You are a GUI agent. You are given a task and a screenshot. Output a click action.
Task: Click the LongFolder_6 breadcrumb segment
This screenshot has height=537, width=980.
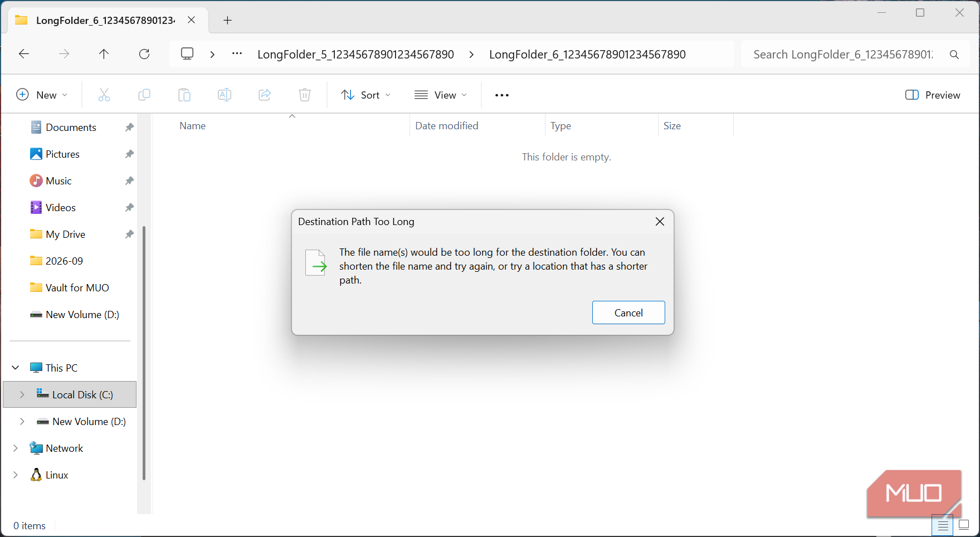587,55
